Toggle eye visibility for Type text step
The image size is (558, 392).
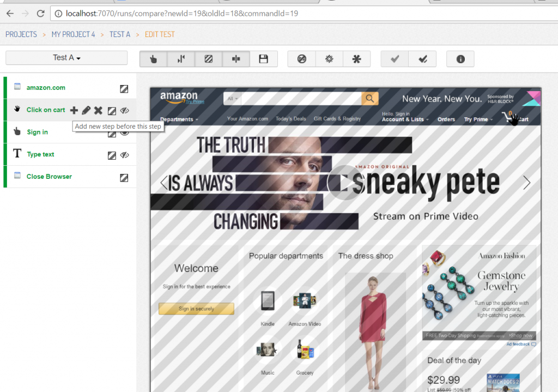[125, 155]
